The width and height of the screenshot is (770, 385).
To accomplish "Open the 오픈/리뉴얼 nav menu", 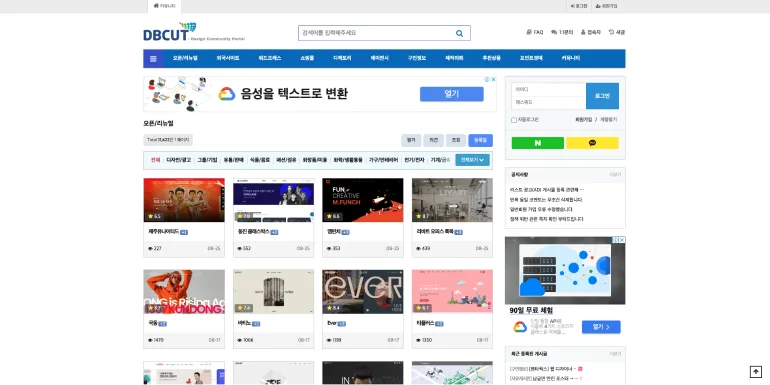I will pos(185,58).
